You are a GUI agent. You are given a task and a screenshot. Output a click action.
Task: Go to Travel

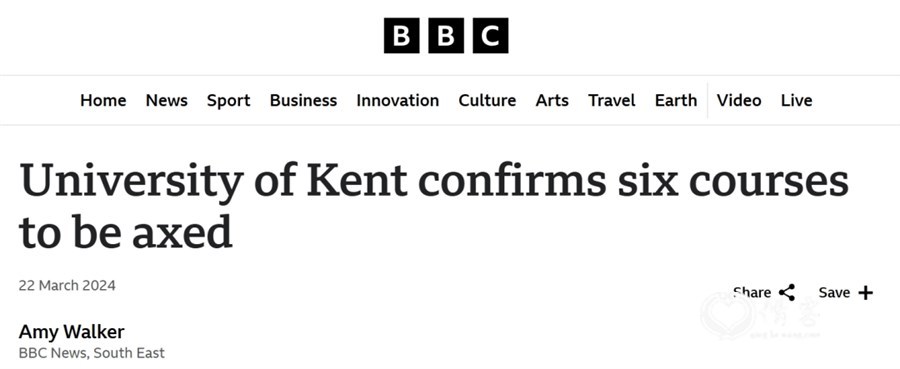[x=612, y=100]
